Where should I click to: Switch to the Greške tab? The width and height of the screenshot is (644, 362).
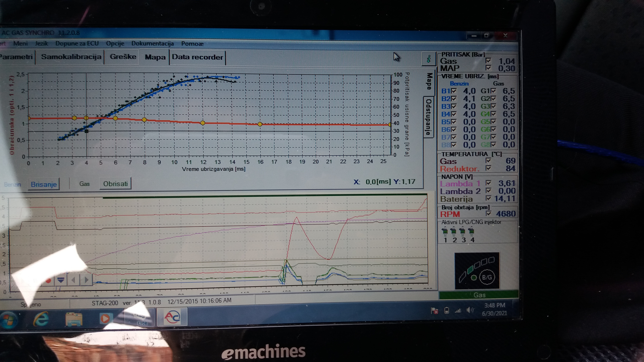pyautogui.click(x=123, y=57)
